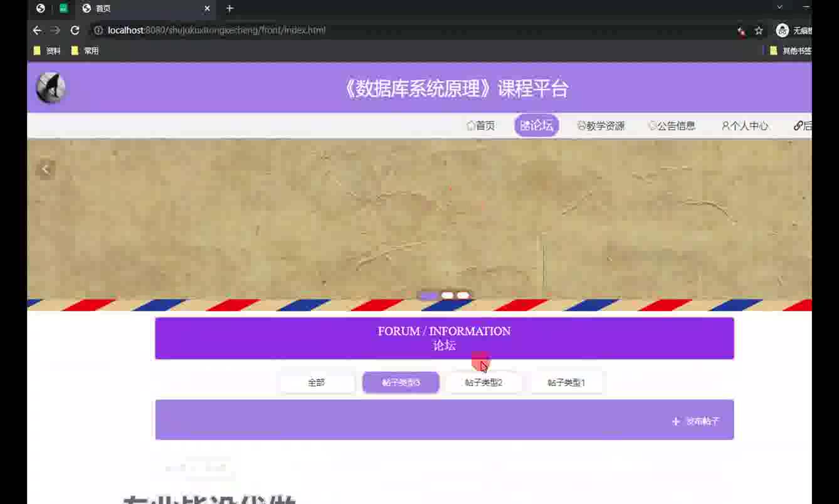Select the 首页 browser tab
This screenshot has width=839, height=504.
tap(145, 9)
